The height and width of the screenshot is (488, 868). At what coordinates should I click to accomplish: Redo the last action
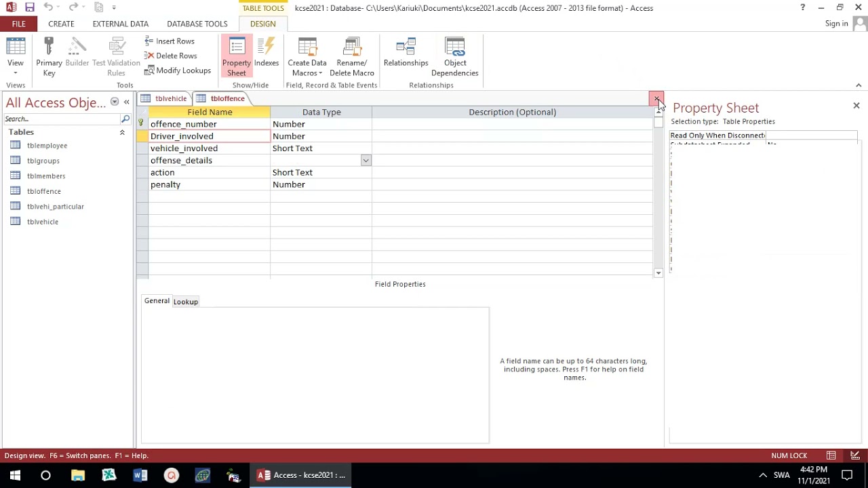tap(73, 7)
